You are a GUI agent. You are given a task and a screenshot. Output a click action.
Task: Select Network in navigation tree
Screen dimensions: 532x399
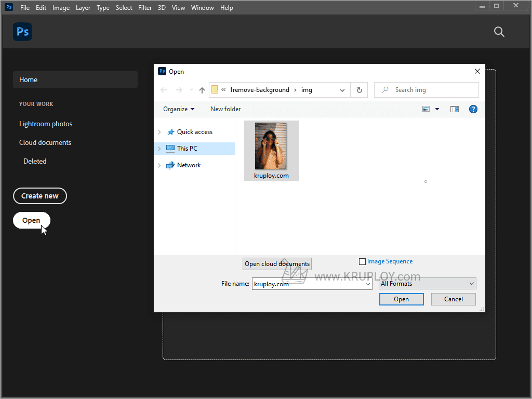pyautogui.click(x=189, y=165)
